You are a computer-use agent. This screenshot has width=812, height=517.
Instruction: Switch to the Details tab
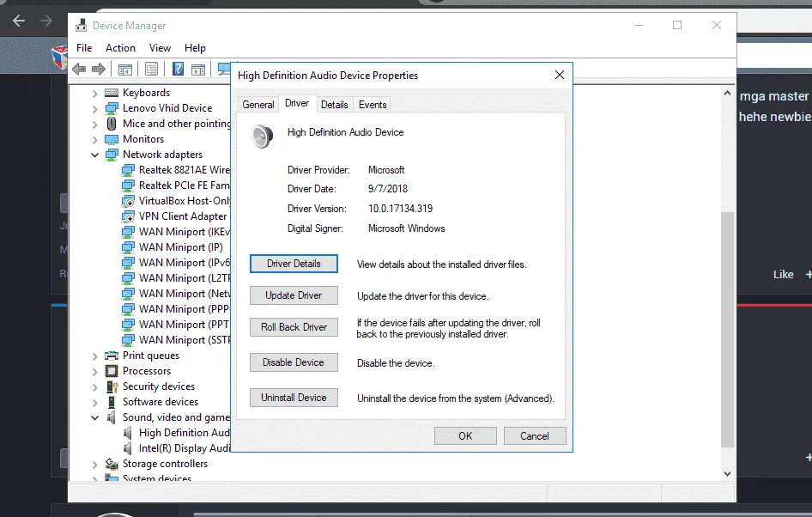coord(334,104)
